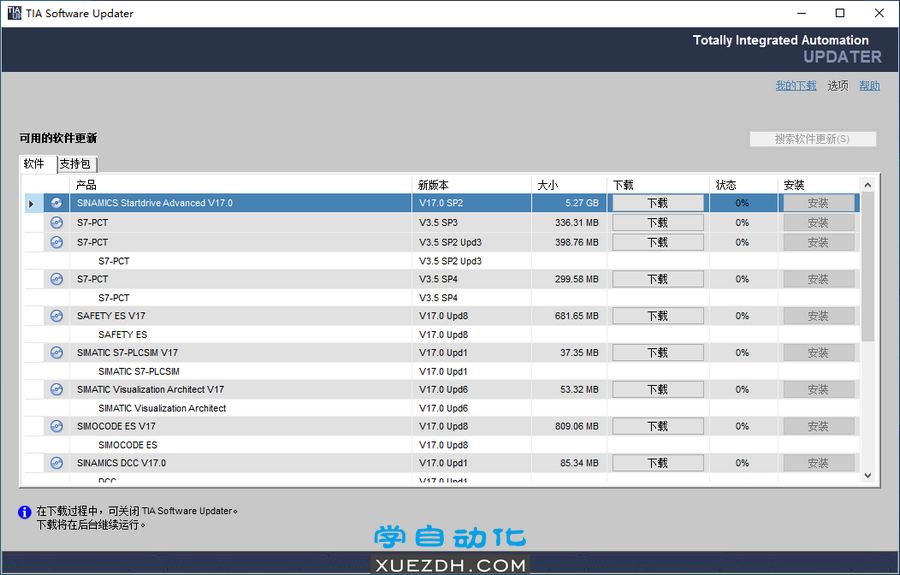Click the vertical scrollbar thumb of the update list
900x575 pixels.
click(867, 267)
